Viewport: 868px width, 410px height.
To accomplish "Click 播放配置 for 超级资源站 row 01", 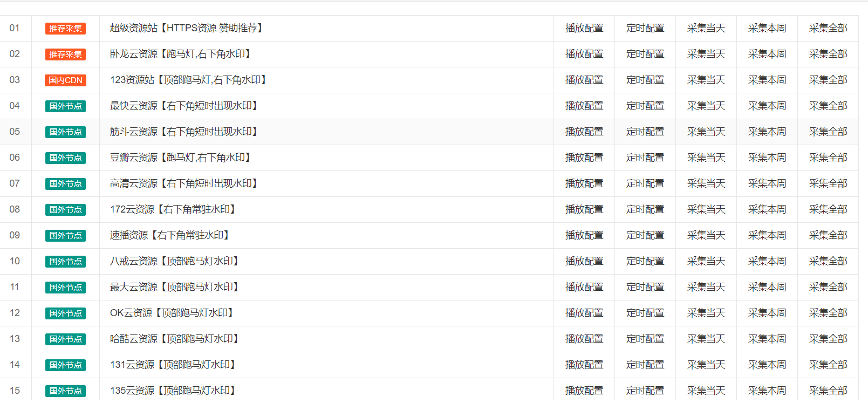I will coord(584,28).
